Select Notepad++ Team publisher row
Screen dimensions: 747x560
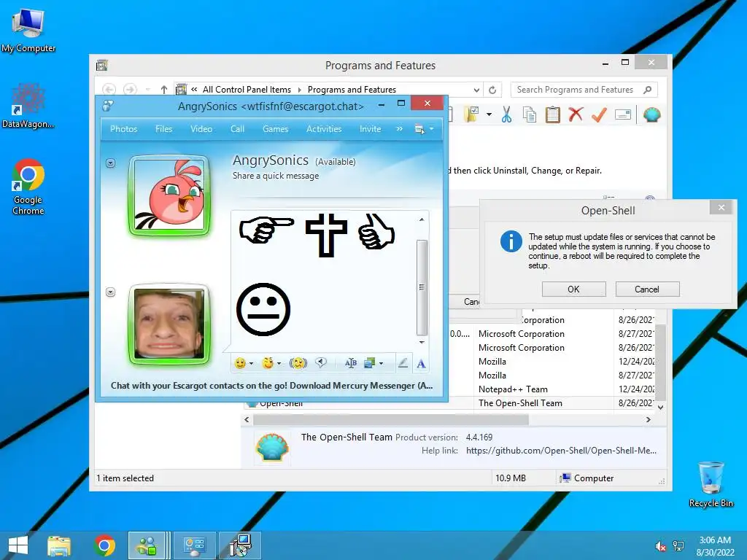point(513,389)
